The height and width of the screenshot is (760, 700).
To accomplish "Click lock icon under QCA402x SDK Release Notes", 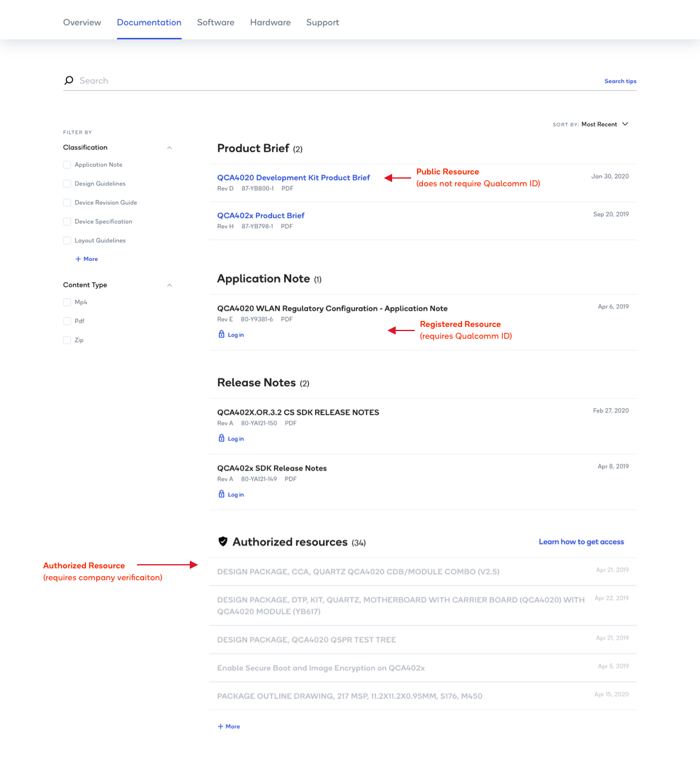I will (221, 494).
